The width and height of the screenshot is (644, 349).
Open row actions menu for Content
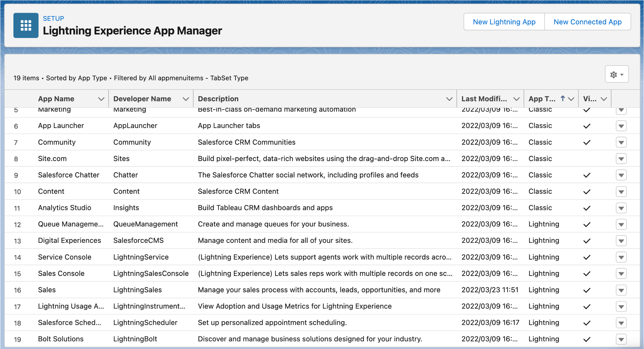click(621, 192)
